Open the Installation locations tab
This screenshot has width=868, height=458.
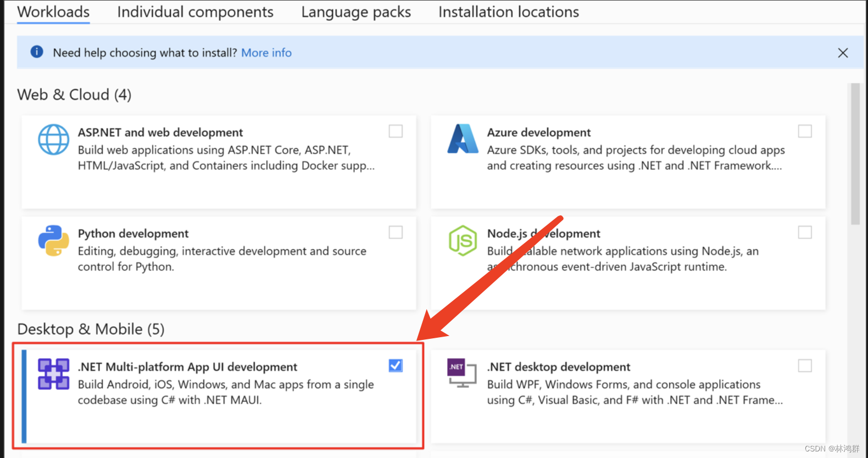[509, 12]
